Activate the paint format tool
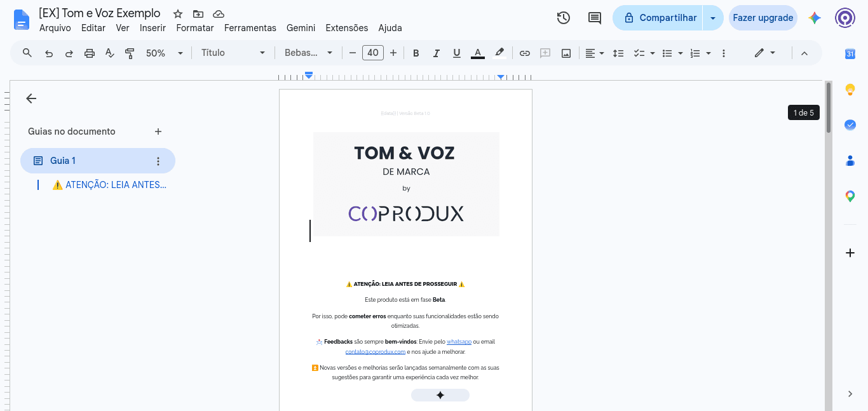Viewport: 868px width, 411px height. pyautogui.click(x=130, y=53)
